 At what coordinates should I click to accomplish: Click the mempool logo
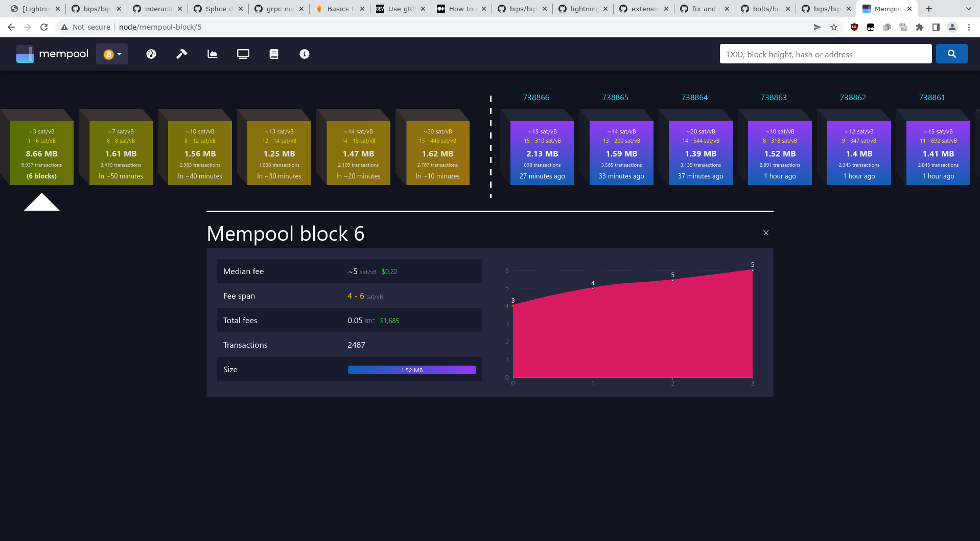52,54
